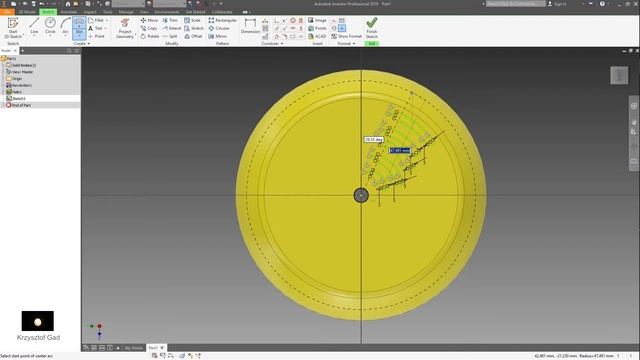This screenshot has width=640, height=360.
Task: Select the Move tool
Action: pos(149,20)
